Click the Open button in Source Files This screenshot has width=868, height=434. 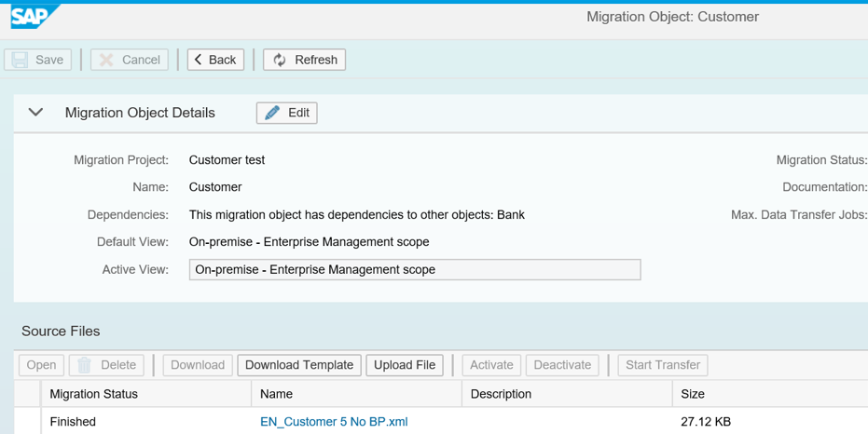tap(42, 365)
